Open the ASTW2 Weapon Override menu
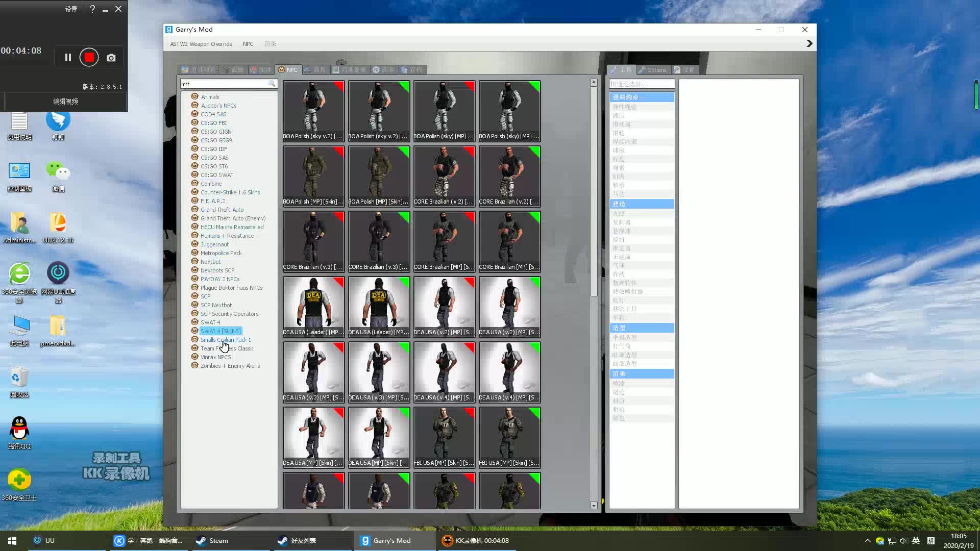 point(201,44)
